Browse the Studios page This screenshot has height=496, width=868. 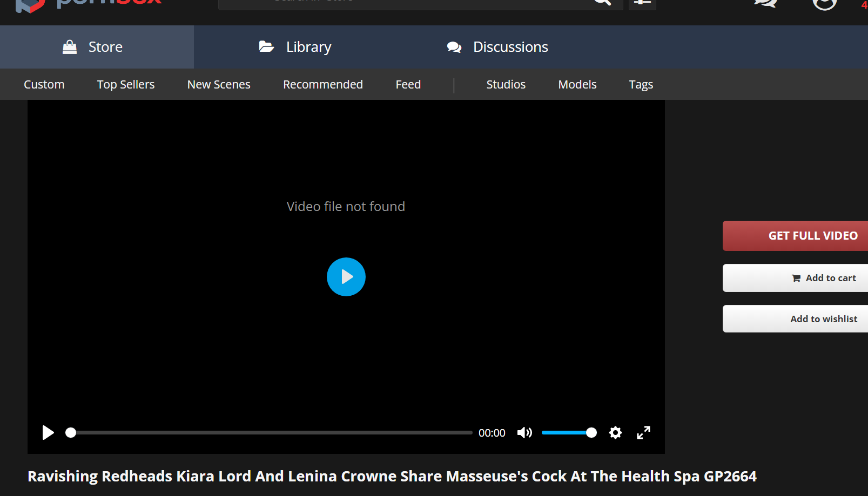506,85
